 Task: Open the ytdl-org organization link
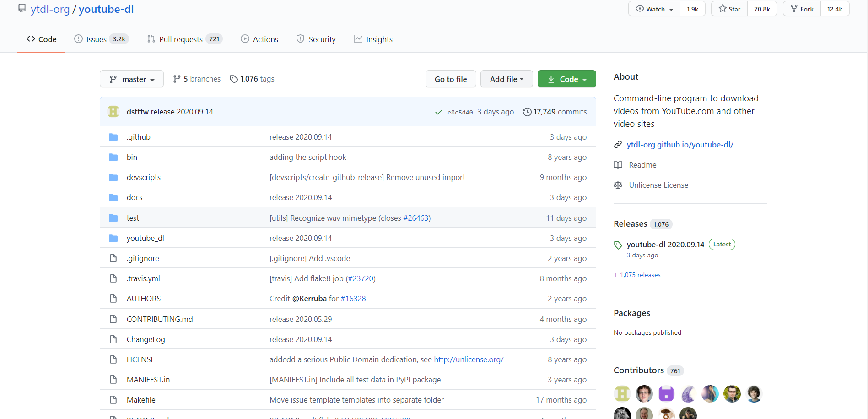(x=50, y=9)
